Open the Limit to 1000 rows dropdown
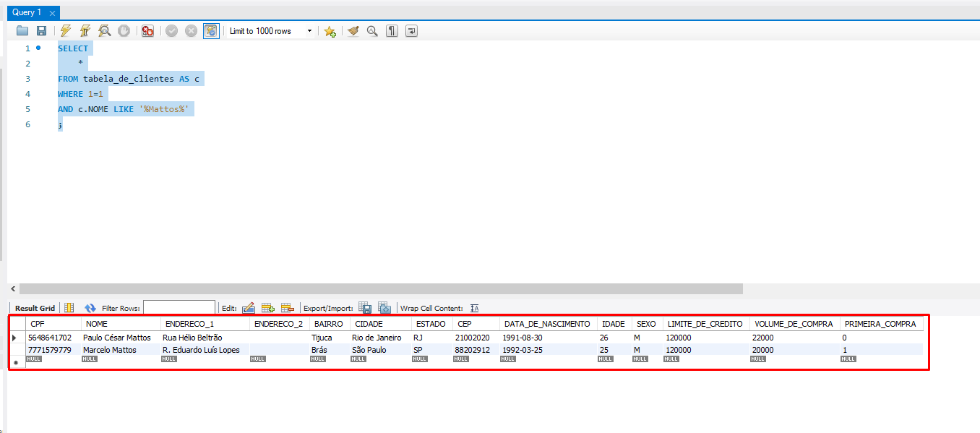 click(309, 31)
